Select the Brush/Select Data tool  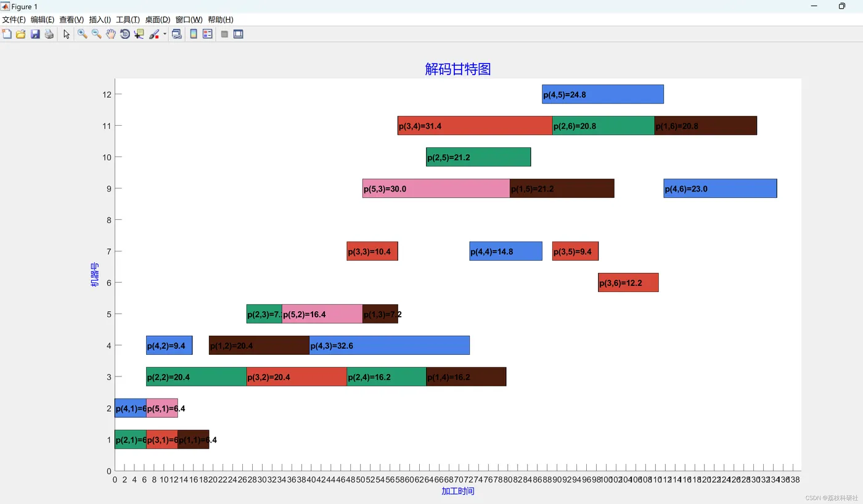pyautogui.click(x=154, y=34)
